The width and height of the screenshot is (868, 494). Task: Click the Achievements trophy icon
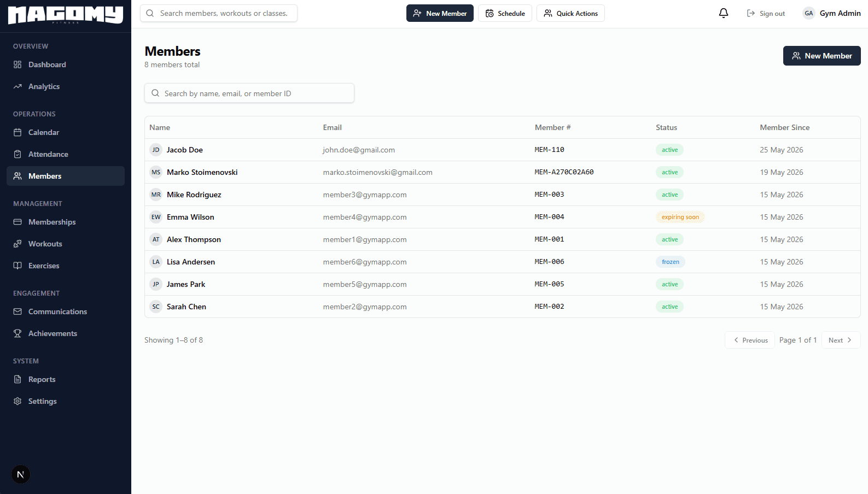pos(18,333)
